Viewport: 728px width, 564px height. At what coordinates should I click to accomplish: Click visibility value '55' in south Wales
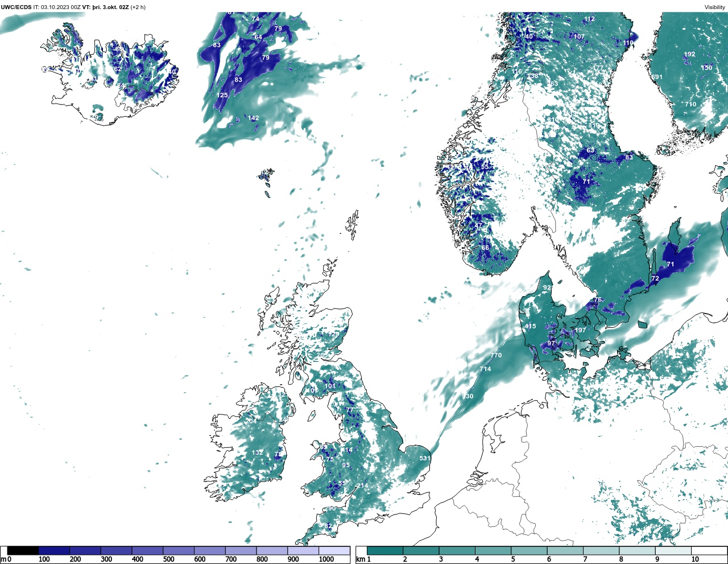pos(342,484)
